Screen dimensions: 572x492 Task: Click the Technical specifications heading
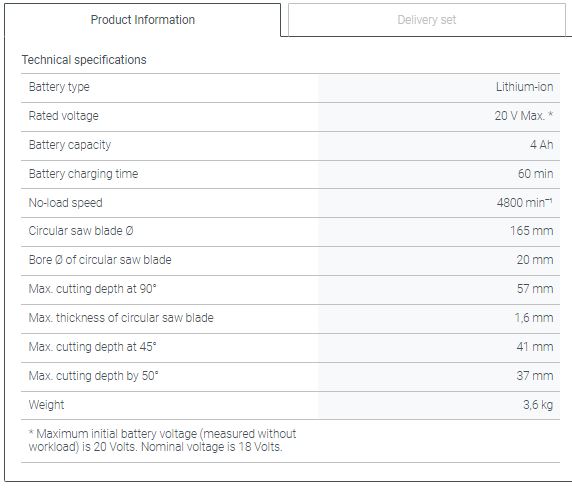tap(84, 59)
